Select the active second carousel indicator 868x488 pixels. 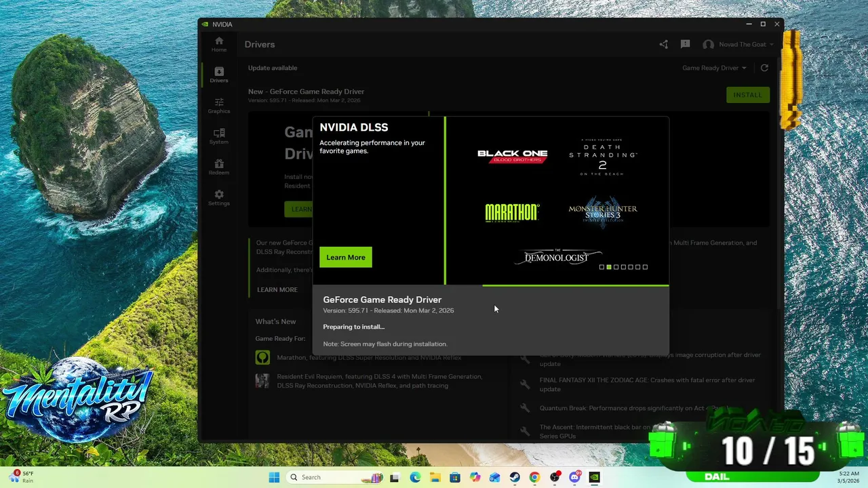click(x=609, y=267)
